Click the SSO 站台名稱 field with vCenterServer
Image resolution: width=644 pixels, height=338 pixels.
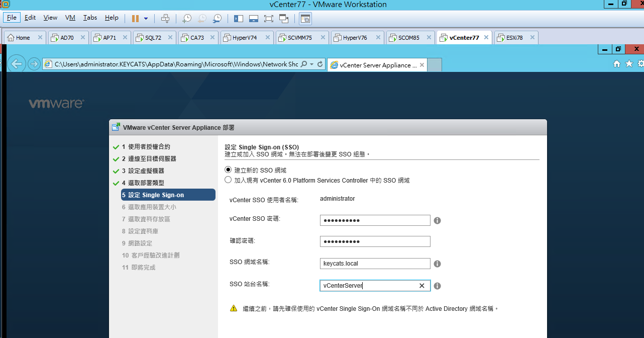click(375, 286)
